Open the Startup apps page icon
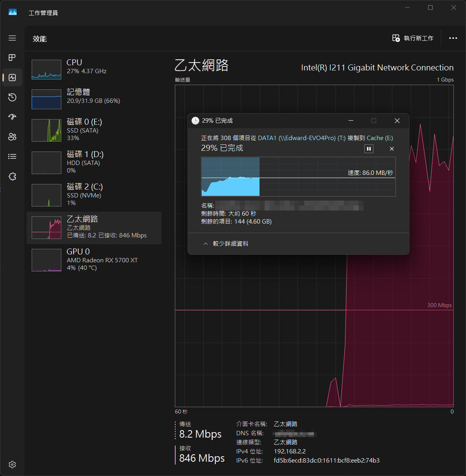This screenshot has width=466, height=476. click(x=12, y=117)
